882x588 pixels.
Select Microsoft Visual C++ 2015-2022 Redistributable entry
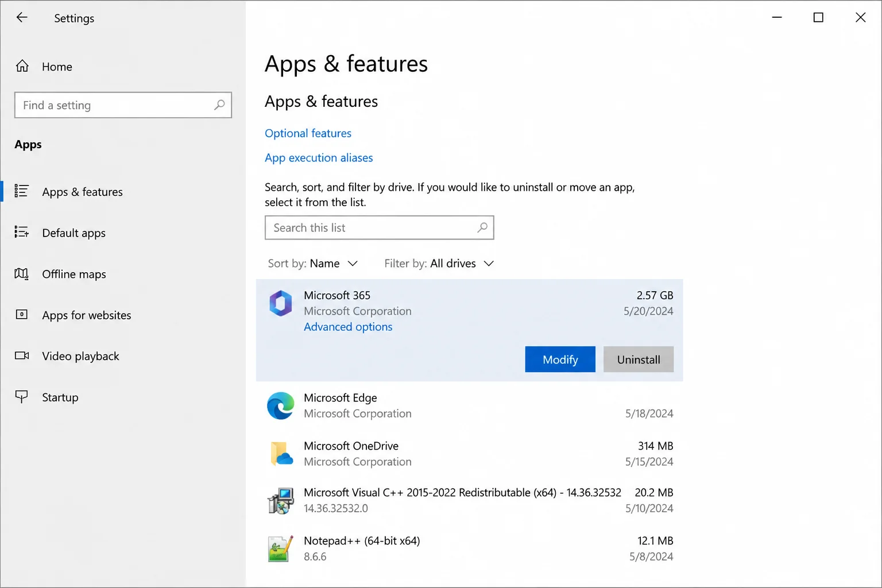(x=470, y=501)
